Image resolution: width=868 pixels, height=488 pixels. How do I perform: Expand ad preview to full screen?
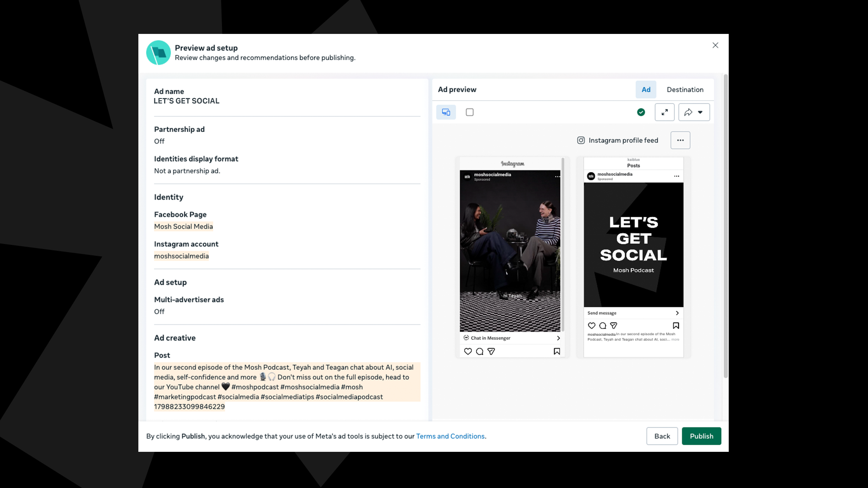[664, 112]
